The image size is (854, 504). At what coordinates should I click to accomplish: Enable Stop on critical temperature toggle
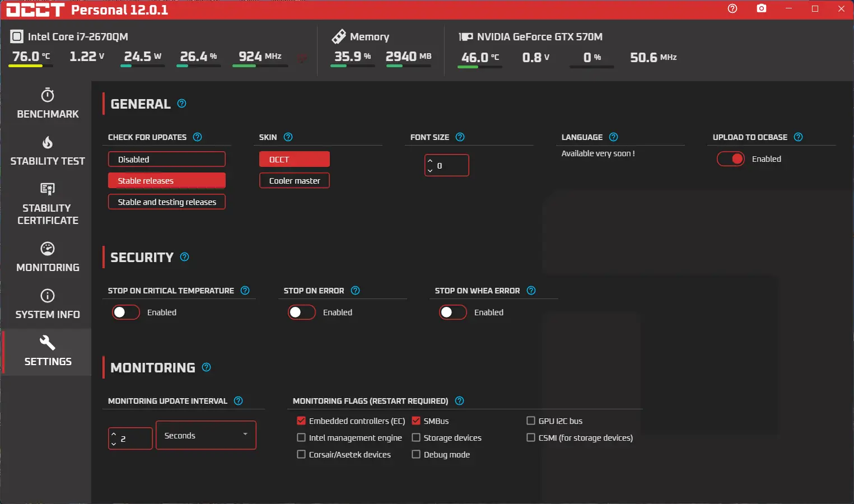click(x=126, y=312)
